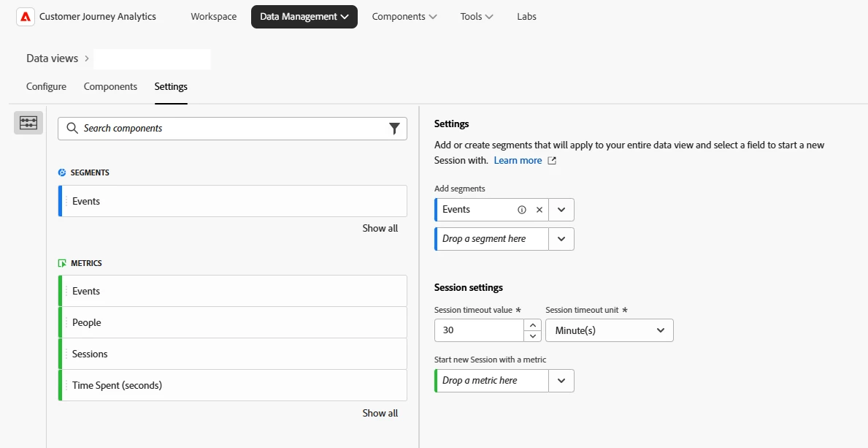The image size is (868, 448).
Task: Open the Tools menu
Action: click(477, 17)
